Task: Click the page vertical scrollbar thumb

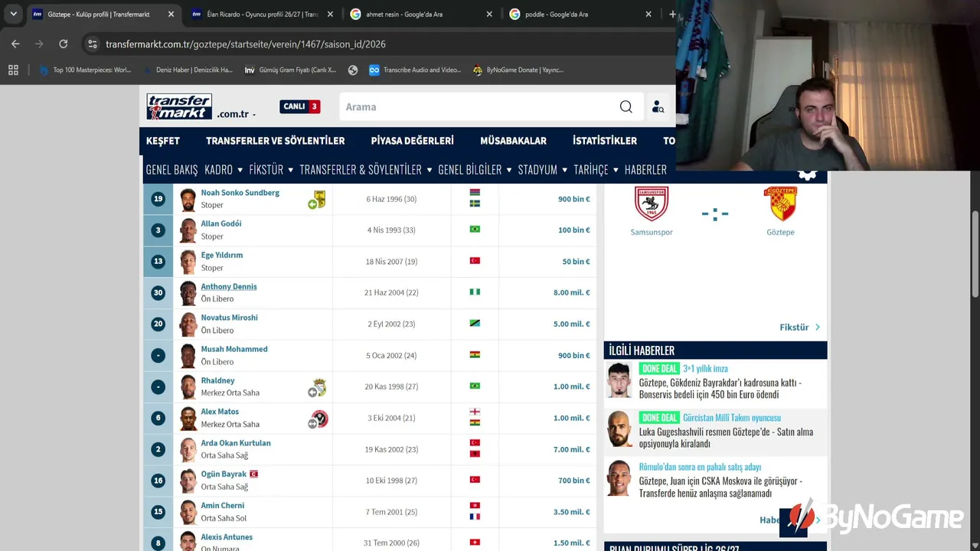Action: [x=975, y=255]
